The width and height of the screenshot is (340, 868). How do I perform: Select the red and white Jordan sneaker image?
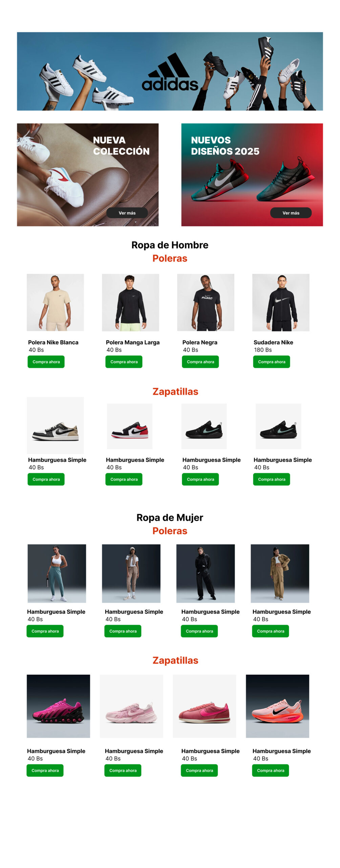click(130, 426)
